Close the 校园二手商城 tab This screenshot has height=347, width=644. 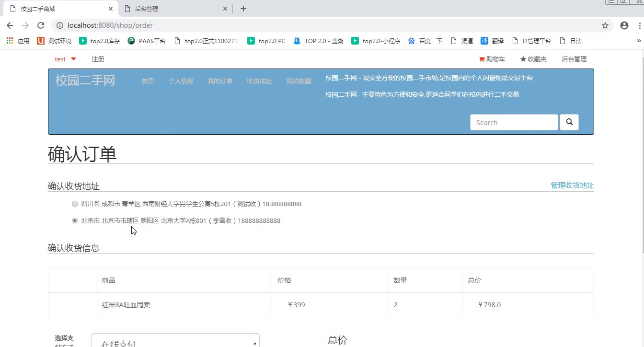pyautogui.click(x=111, y=9)
